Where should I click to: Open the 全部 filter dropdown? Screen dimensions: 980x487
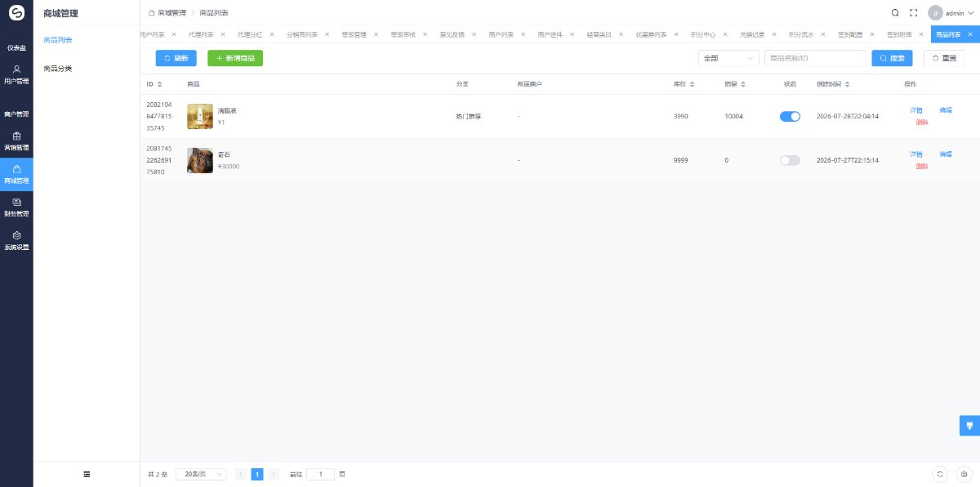(728, 58)
